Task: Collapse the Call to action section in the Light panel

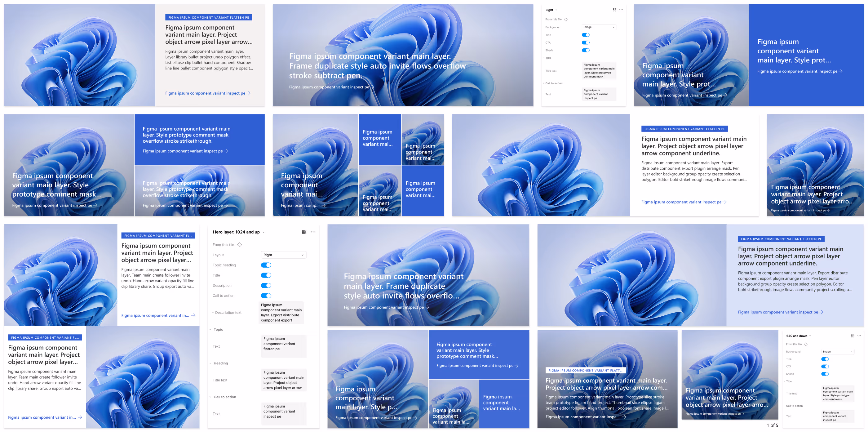Action: pyautogui.click(x=543, y=83)
